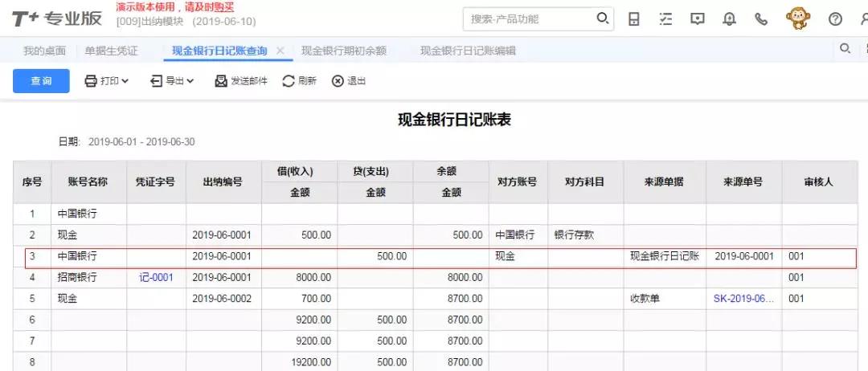
Task: Click the calculator icon in top bar
Action: (634, 19)
